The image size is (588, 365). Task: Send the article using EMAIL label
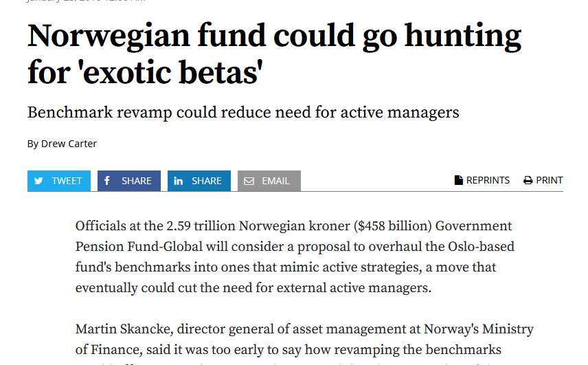[x=275, y=181]
